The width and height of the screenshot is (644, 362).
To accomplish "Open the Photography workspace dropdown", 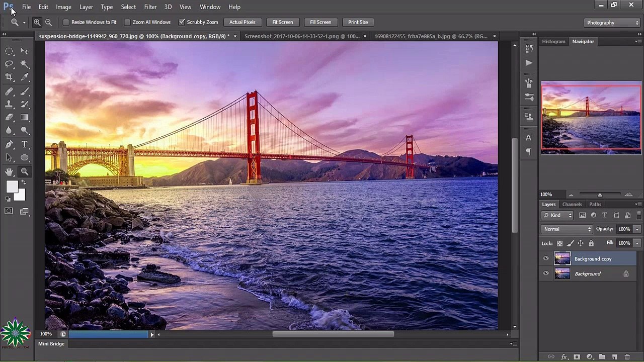I will point(612,23).
